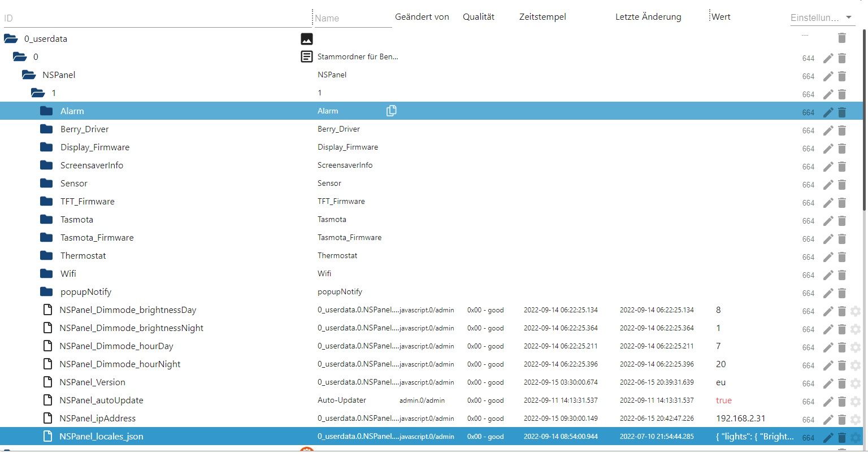Image resolution: width=868 pixels, height=453 pixels.
Task: Delete Thermostat folder trash icon
Action: coord(842,257)
